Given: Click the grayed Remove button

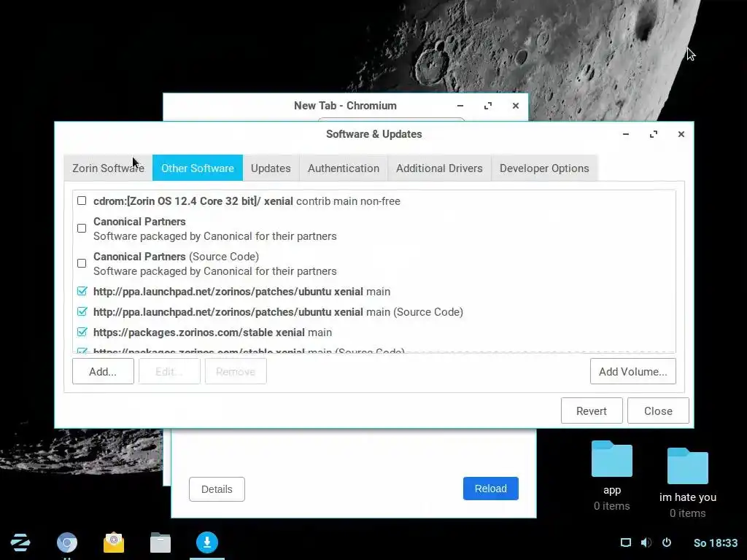Looking at the screenshot, I should click(236, 371).
